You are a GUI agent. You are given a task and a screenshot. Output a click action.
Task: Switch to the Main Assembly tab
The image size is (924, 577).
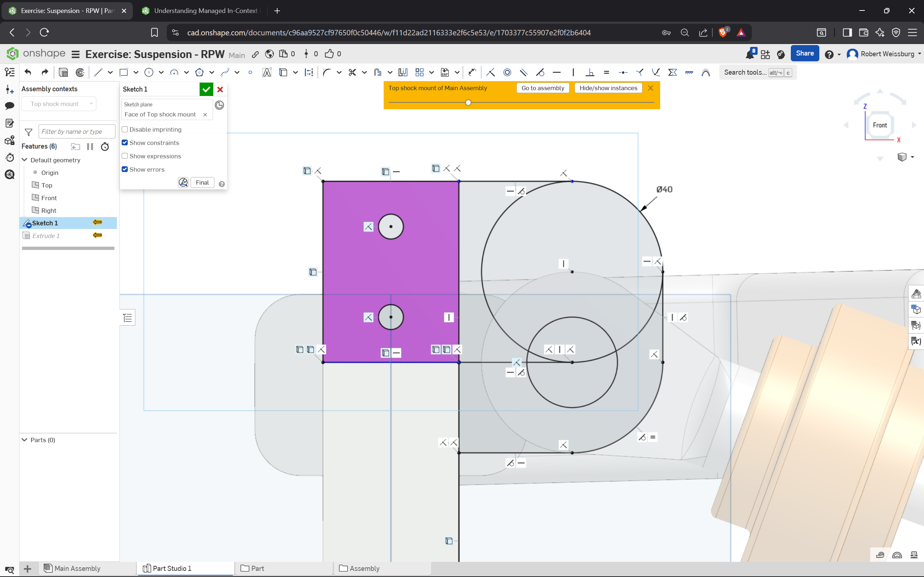[78, 569]
